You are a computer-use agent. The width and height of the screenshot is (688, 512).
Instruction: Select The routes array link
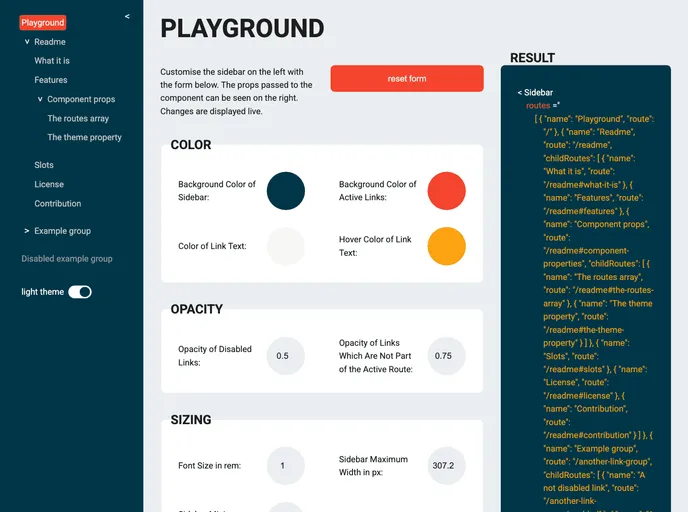78,118
